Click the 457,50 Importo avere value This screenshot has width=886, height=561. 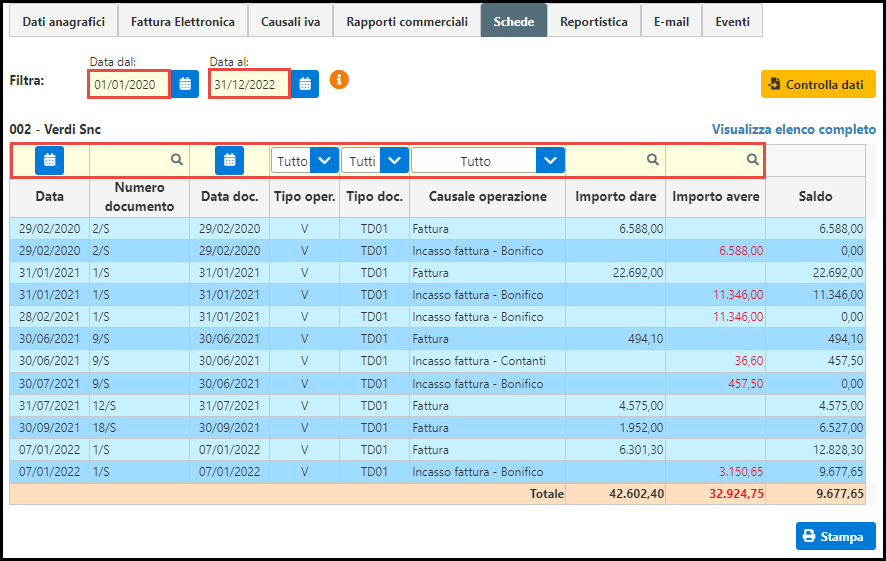pyautogui.click(x=745, y=384)
